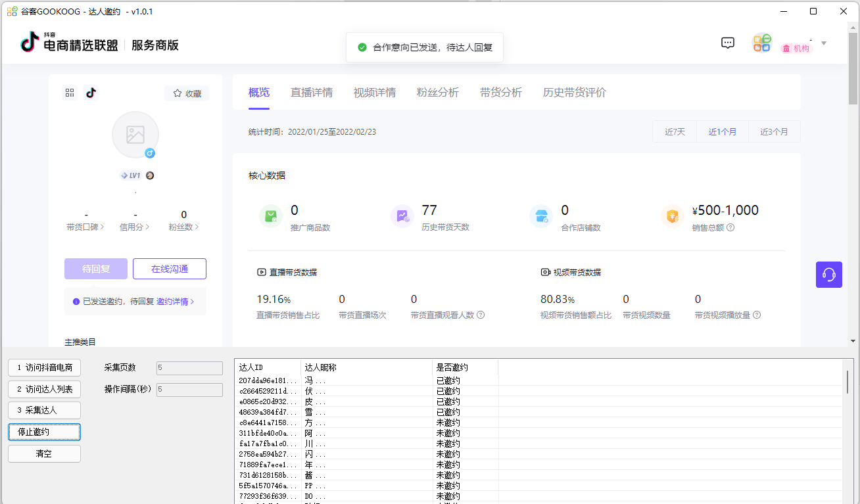This screenshot has width=860, height=504.
Task: Click the 待回复 button
Action: coord(96,269)
